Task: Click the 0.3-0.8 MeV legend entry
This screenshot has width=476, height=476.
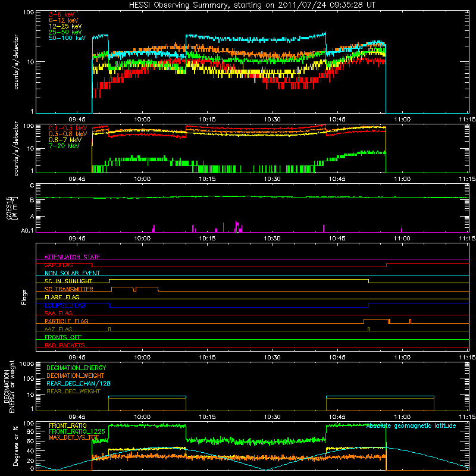Action: coord(68,134)
